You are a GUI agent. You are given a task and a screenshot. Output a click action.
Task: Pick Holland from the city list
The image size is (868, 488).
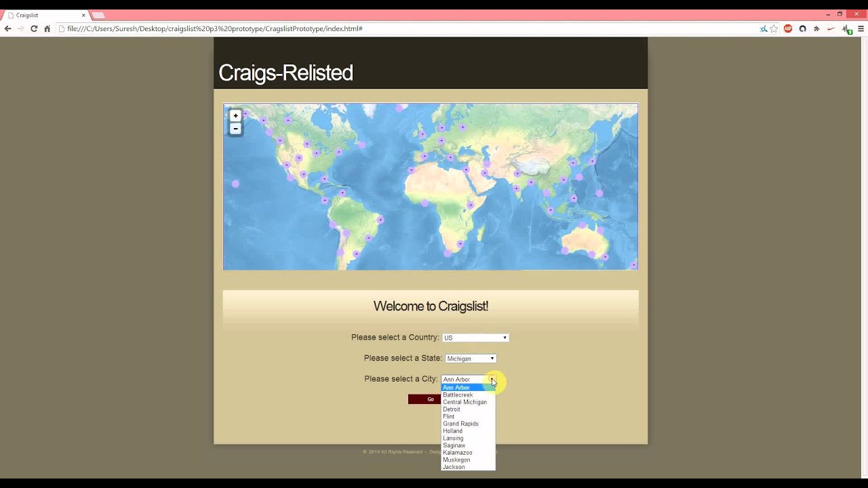[468, 431]
